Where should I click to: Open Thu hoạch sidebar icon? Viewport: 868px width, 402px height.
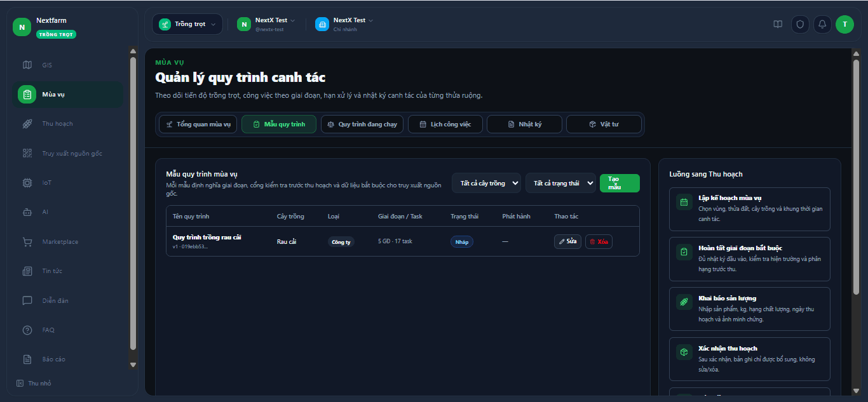pyautogui.click(x=27, y=124)
